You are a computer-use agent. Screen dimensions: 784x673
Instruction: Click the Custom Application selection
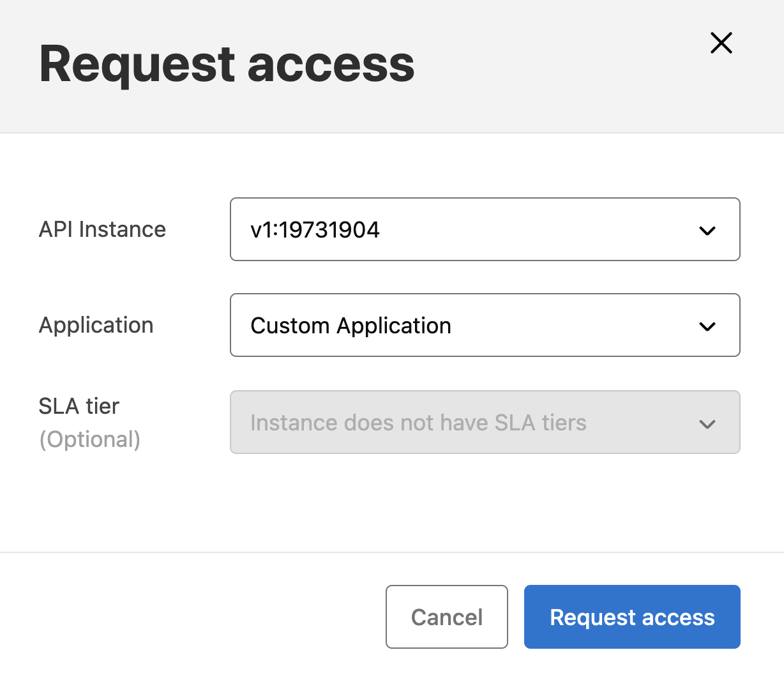coord(351,325)
